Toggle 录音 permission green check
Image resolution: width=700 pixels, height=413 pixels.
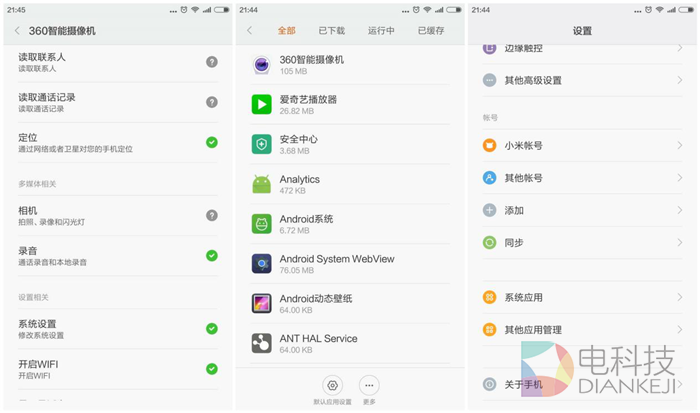click(212, 256)
